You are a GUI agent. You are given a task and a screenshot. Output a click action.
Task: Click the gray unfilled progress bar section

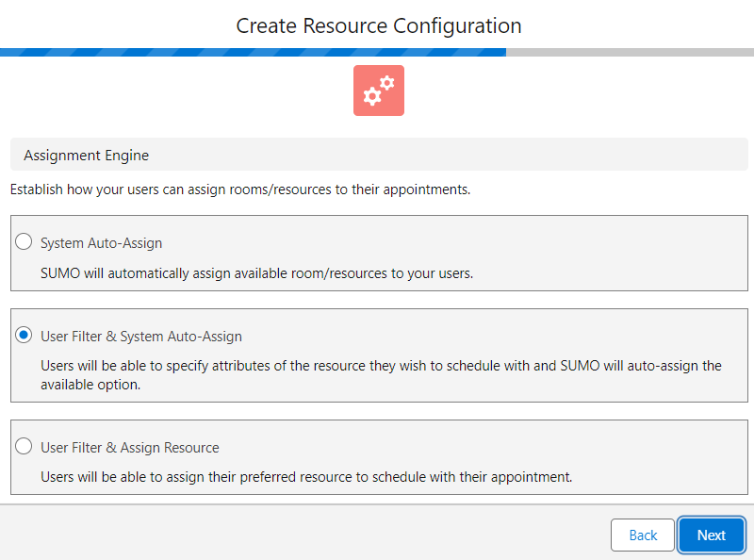coord(630,52)
